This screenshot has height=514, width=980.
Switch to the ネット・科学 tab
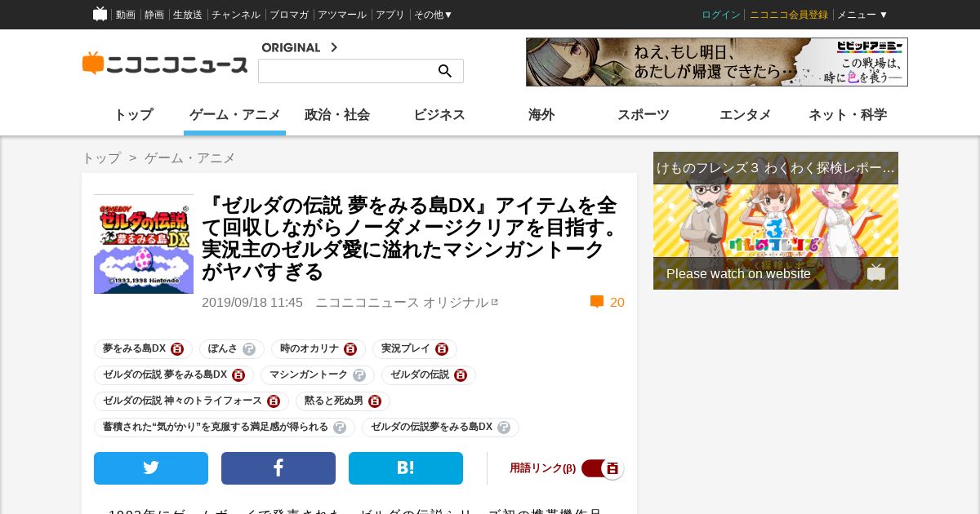pyautogui.click(x=848, y=115)
